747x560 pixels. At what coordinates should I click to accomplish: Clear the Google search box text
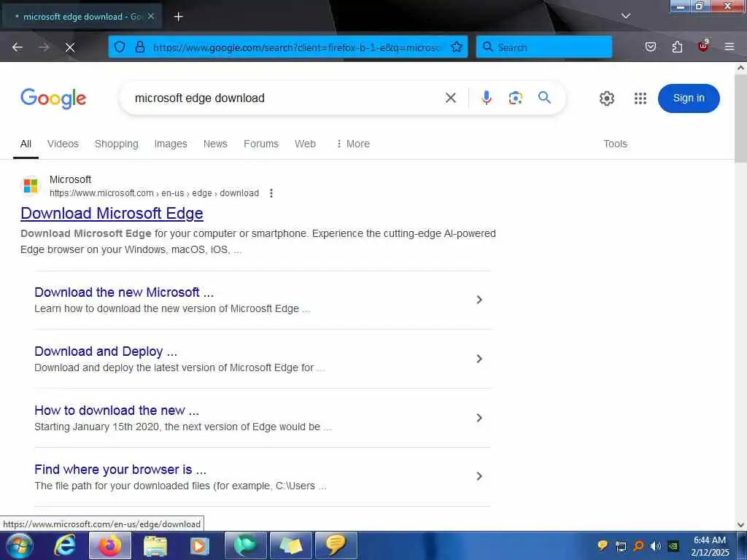point(450,98)
